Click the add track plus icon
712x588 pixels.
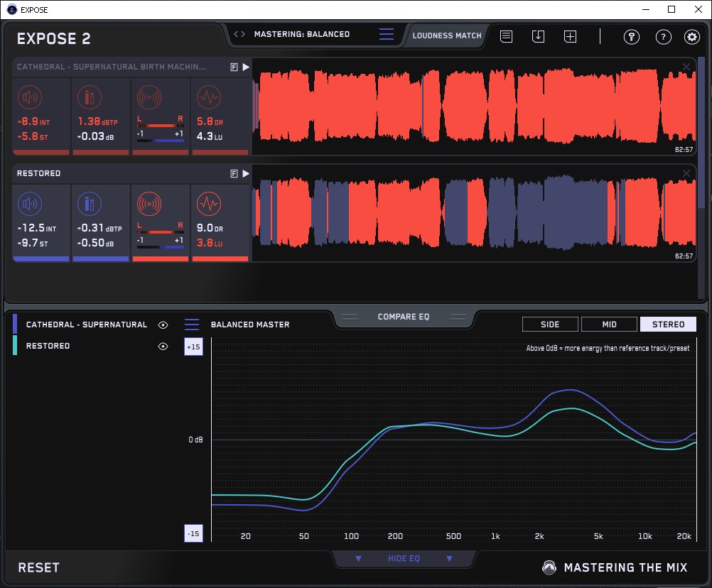pyautogui.click(x=570, y=37)
